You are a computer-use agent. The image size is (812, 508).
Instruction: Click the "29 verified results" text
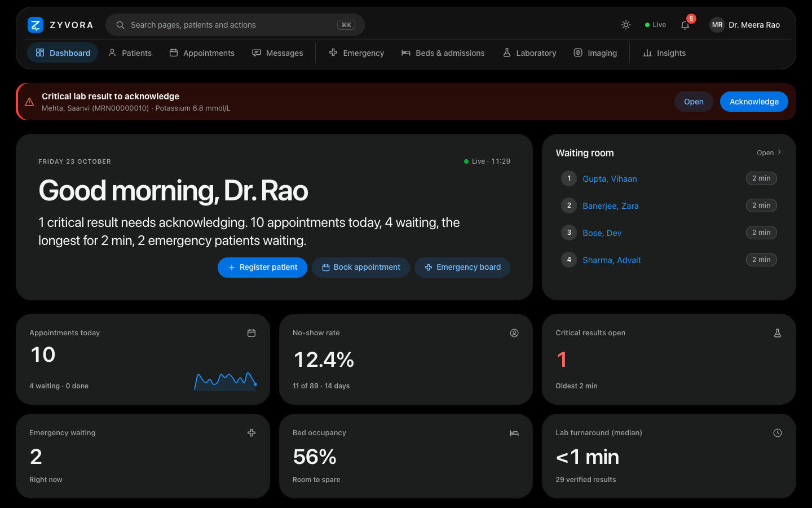[x=586, y=480]
